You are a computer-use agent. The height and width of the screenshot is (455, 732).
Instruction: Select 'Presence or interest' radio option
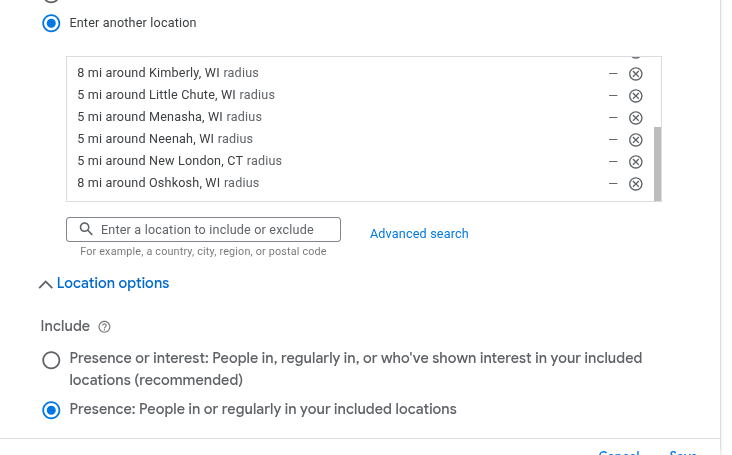click(x=51, y=361)
